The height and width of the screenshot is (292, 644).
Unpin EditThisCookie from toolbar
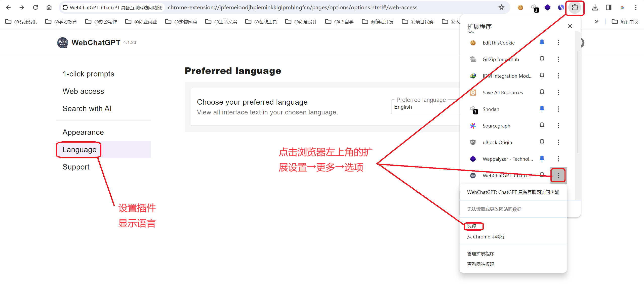tap(542, 43)
